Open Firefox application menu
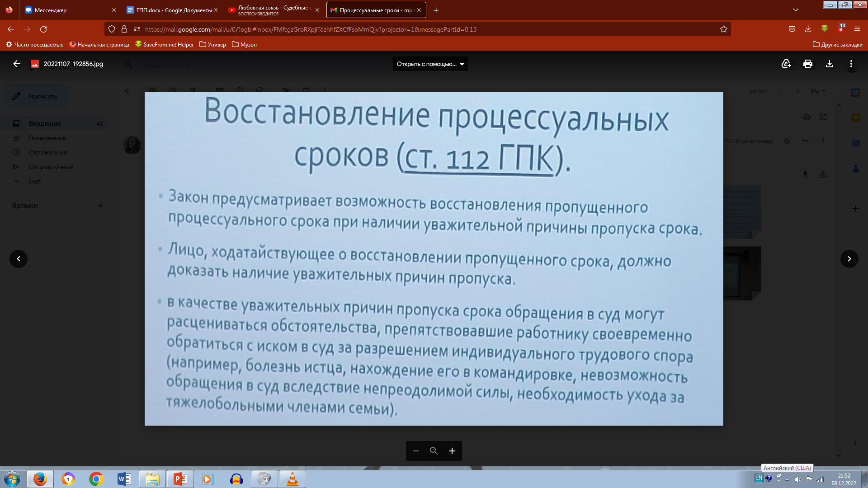The width and height of the screenshot is (868, 488). [x=857, y=29]
